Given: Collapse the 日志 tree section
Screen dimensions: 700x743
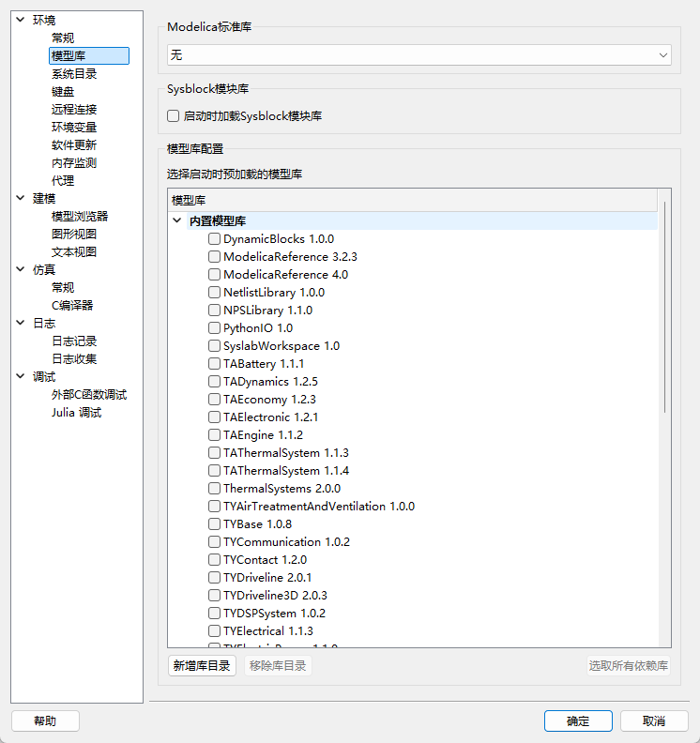Looking at the screenshot, I should 21,323.
